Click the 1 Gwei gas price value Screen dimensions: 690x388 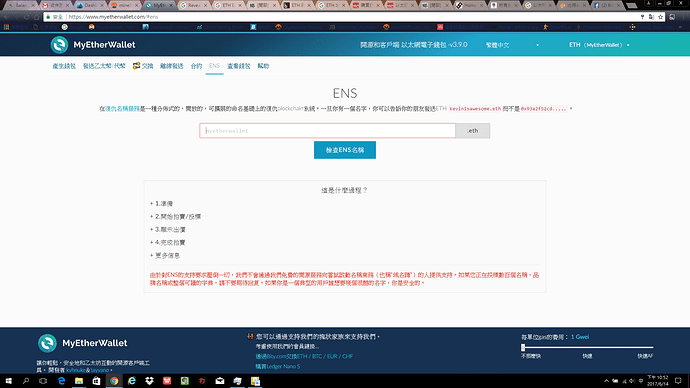pyautogui.click(x=580, y=337)
